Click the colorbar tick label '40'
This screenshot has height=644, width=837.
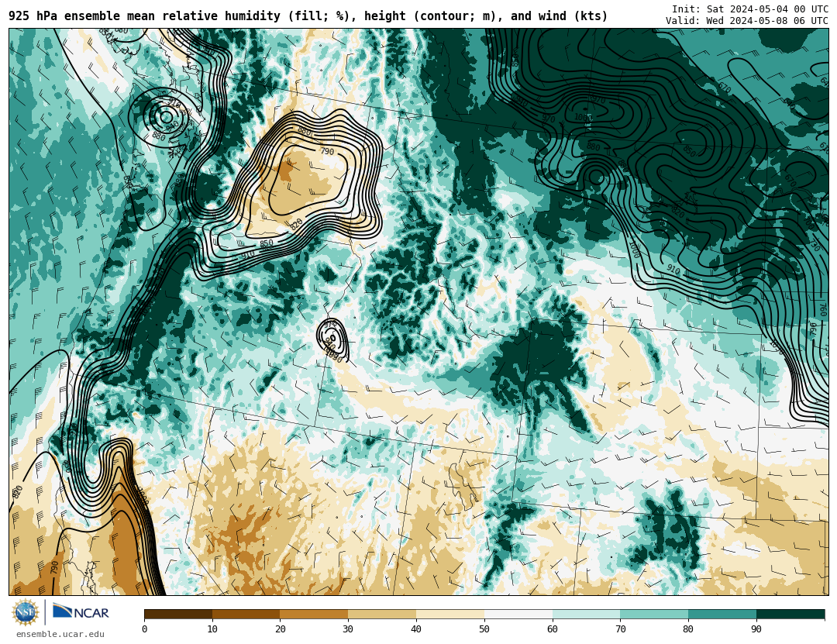coord(416,629)
